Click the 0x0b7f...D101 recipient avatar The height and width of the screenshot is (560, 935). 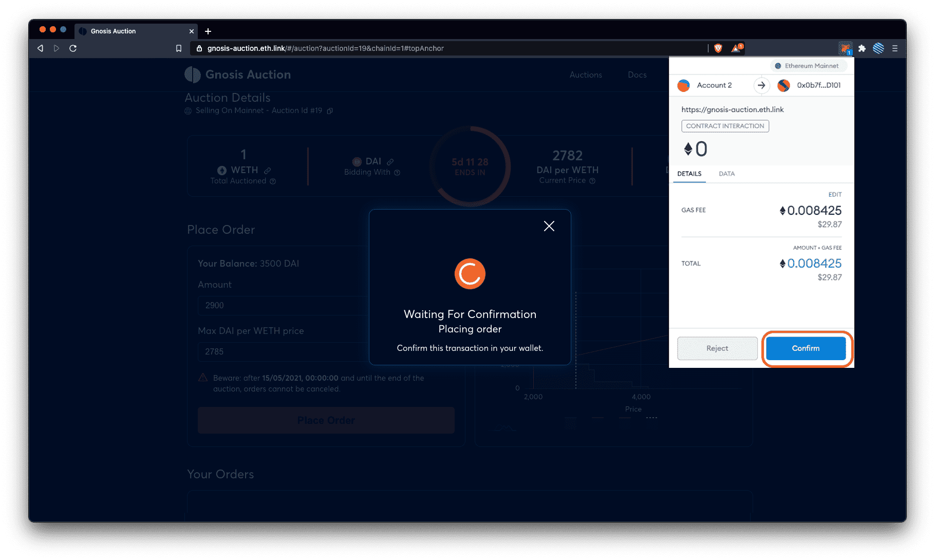pos(783,85)
